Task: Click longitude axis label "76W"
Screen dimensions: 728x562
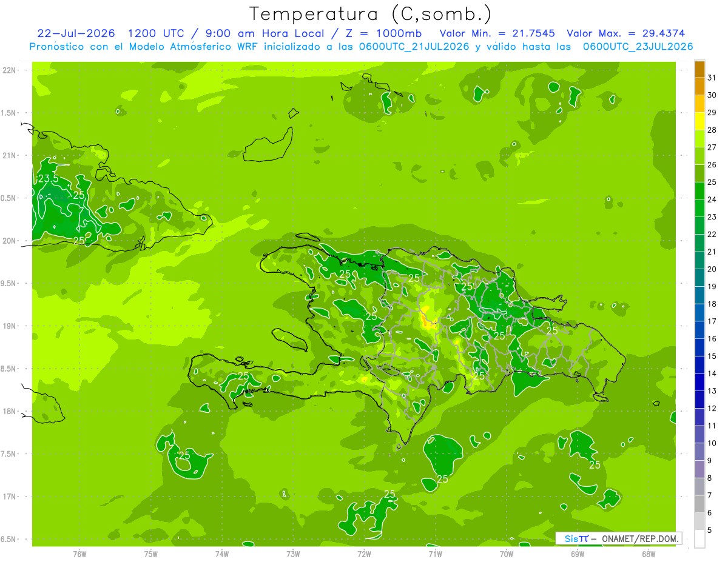Action: (79, 554)
